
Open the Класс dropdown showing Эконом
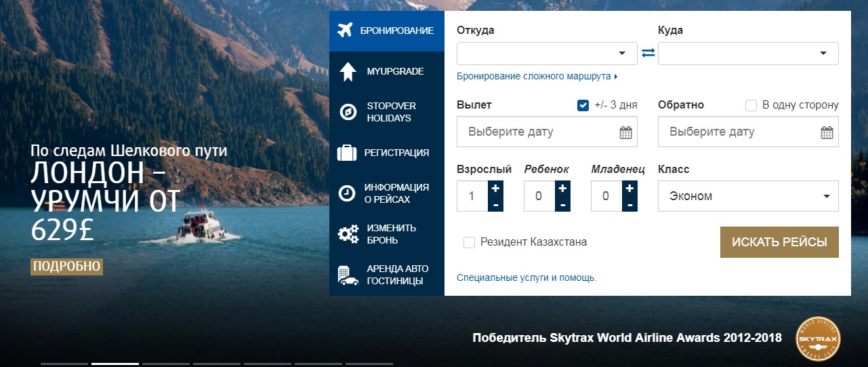tap(748, 196)
